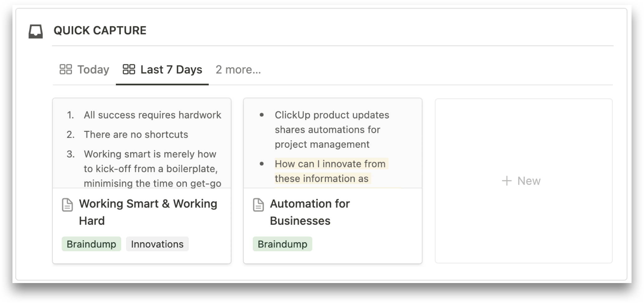Select the Last 7 Days tab

pyautogui.click(x=162, y=70)
